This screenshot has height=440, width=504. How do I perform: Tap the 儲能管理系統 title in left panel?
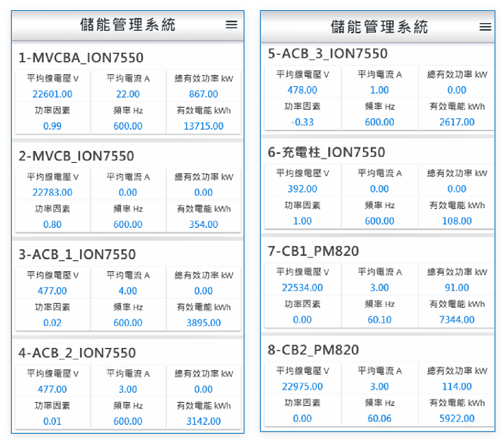pos(128,25)
